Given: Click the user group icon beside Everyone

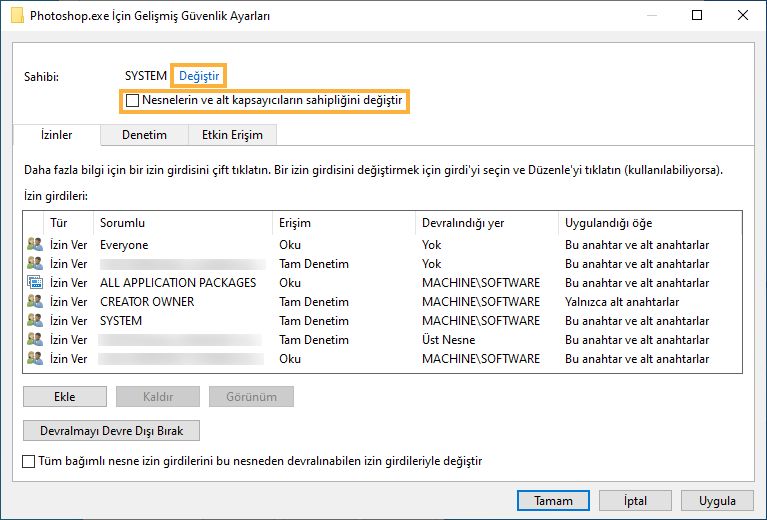Looking at the screenshot, I should (35, 244).
